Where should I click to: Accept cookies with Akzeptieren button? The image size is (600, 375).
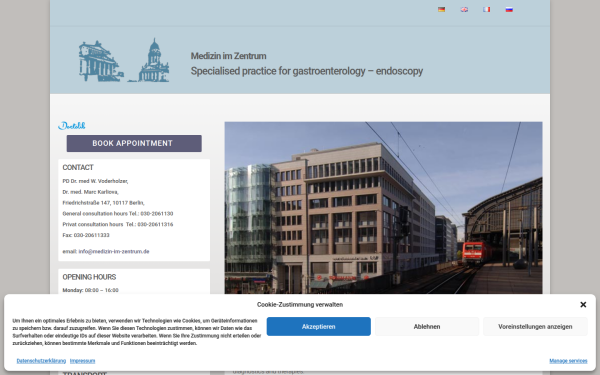tap(318, 326)
